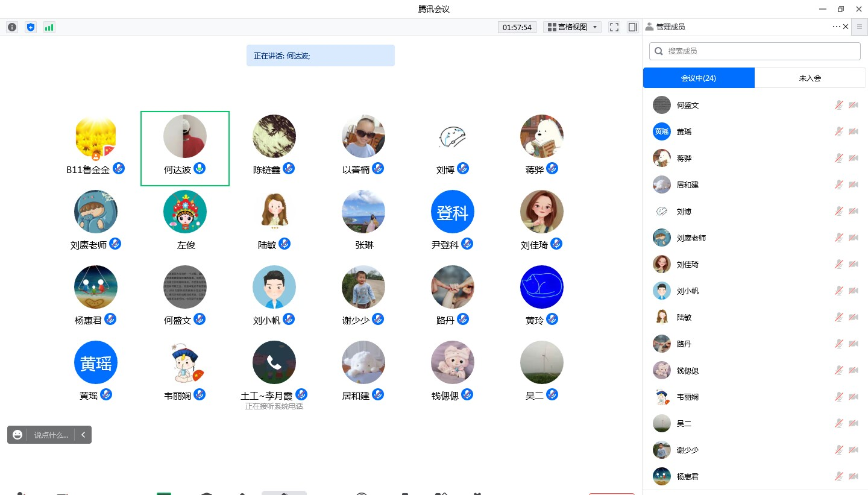Click the 01:57:54 meeting timer
The image size is (868, 495).
(517, 27)
